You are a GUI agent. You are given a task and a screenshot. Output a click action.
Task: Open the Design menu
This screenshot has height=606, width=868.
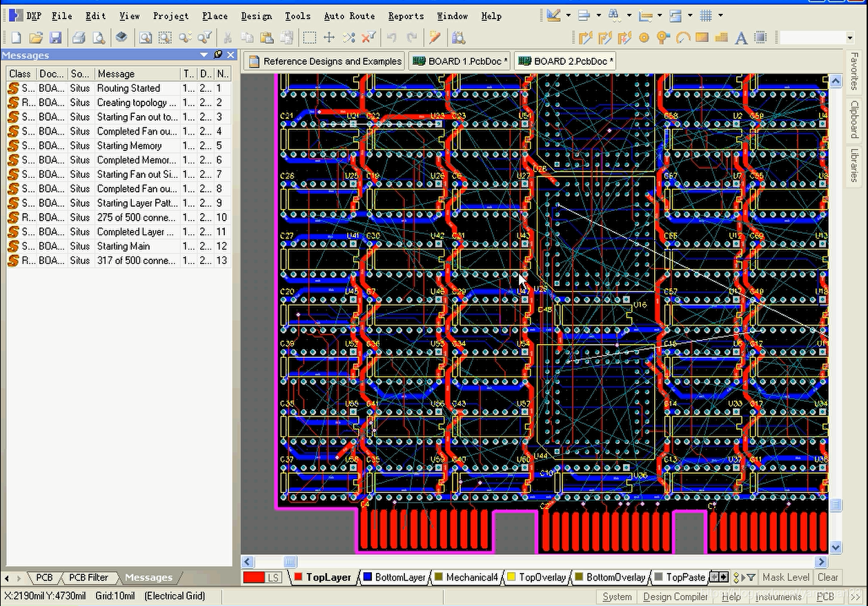256,16
